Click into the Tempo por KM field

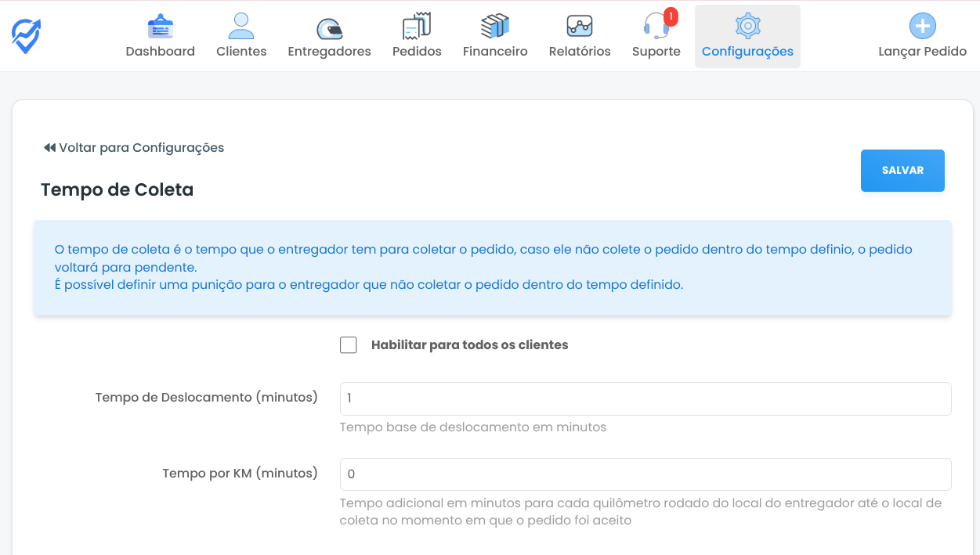pyautogui.click(x=645, y=474)
